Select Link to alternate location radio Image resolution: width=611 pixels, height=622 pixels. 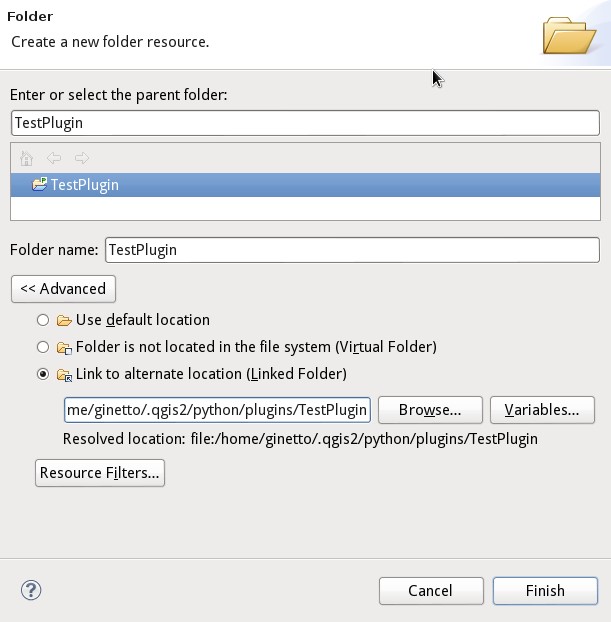click(43, 374)
